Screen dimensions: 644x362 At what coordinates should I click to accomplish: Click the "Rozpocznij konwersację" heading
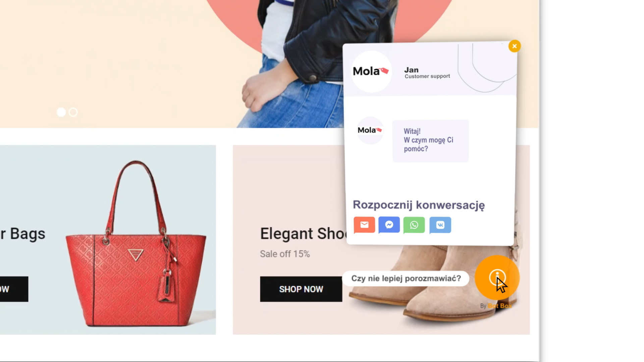click(x=419, y=205)
